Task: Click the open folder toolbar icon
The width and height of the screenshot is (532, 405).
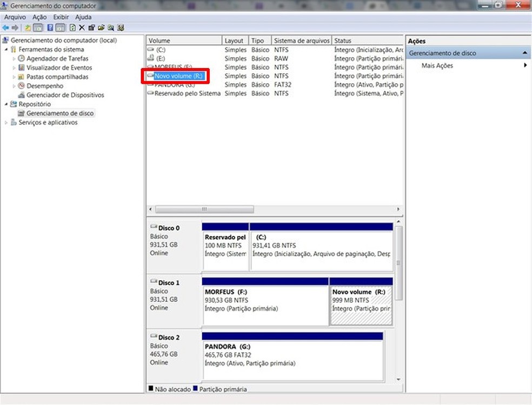Action: 101,28
